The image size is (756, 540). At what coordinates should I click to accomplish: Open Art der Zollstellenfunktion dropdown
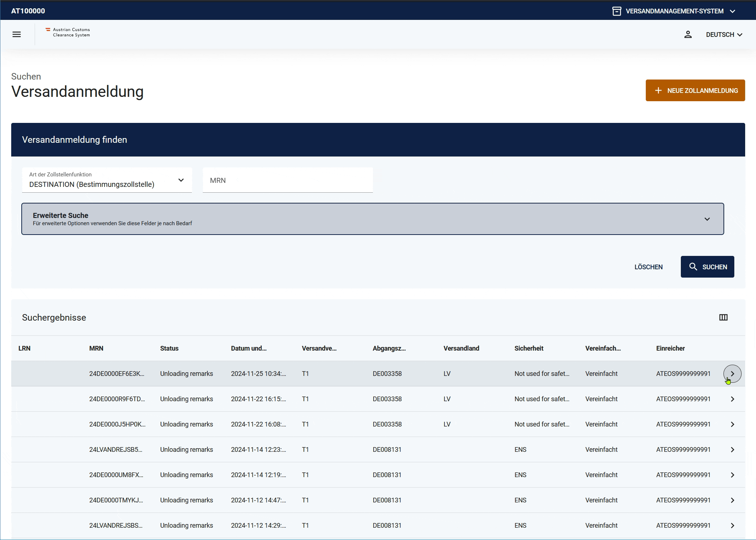click(107, 180)
